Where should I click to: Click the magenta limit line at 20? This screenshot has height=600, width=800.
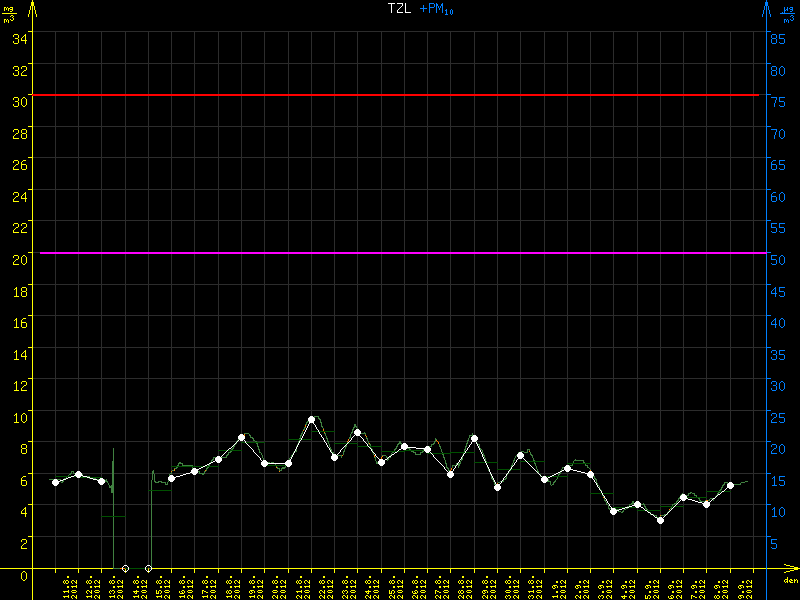pos(400,253)
